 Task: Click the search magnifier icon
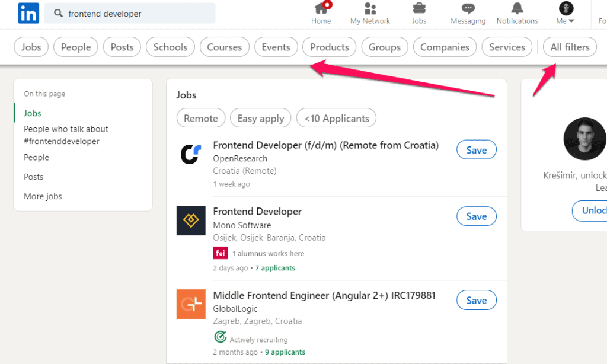tap(58, 14)
